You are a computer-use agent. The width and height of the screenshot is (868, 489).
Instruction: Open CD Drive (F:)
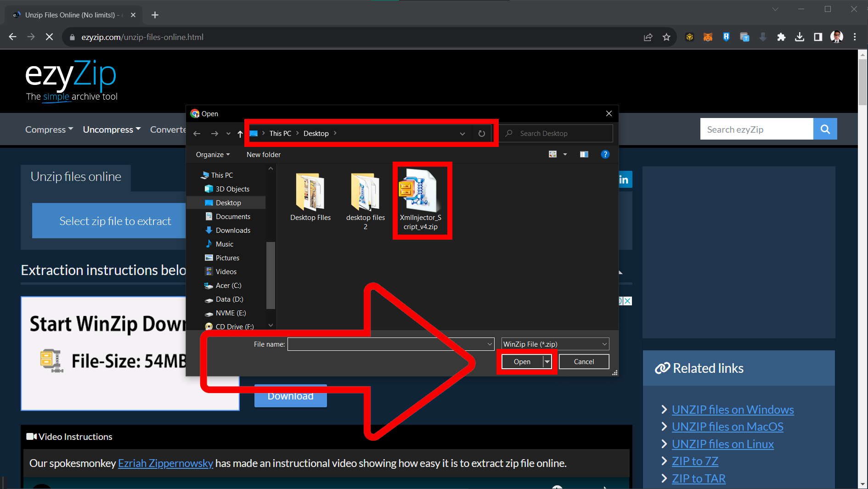pyautogui.click(x=229, y=326)
